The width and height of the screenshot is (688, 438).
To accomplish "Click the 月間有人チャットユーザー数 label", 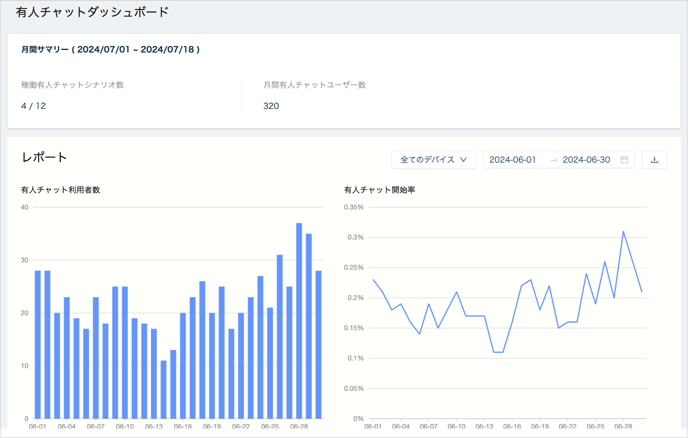I will click(x=315, y=85).
